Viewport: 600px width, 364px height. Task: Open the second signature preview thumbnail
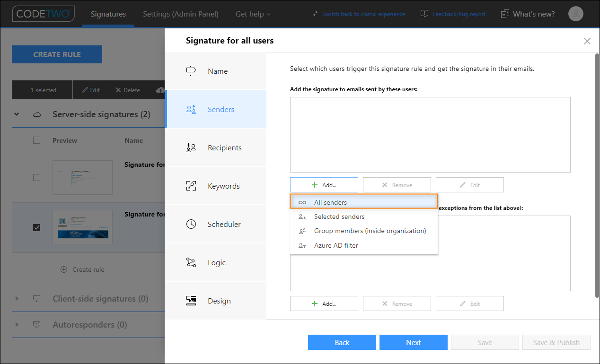pos(82,227)
